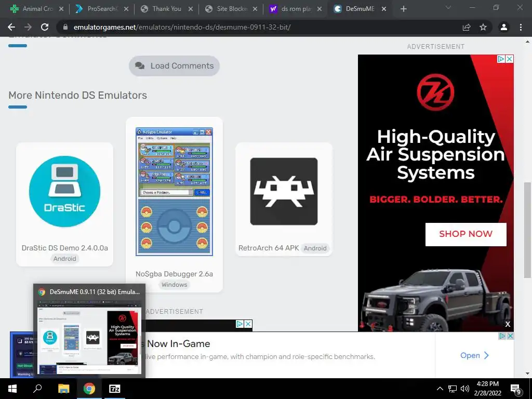This screenshot has width=532, height=399.
Task: Click the AdChoices icon on sidebar ad
Action: click(x=501, y=59)
